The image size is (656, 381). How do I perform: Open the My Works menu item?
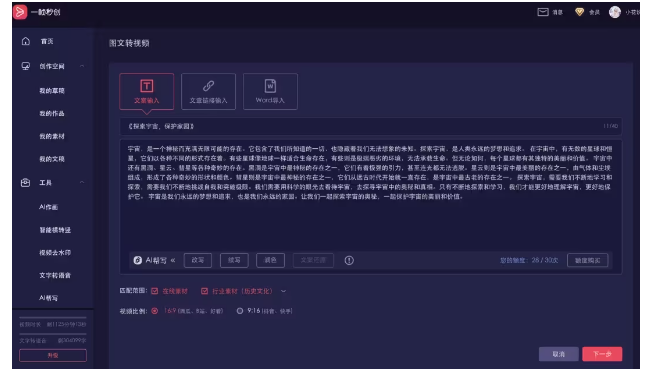click(52, 113)
